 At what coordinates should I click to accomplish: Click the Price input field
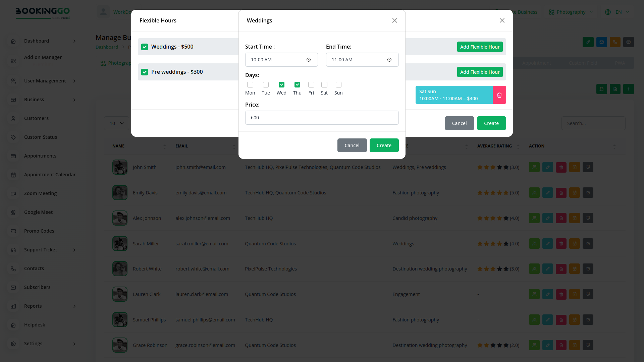coord(322,118)
